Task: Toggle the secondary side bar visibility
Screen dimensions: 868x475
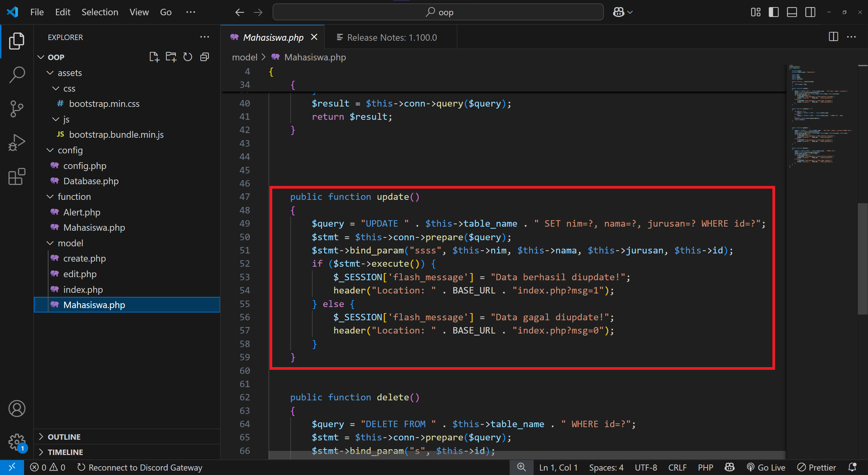Action: (810, 12)
